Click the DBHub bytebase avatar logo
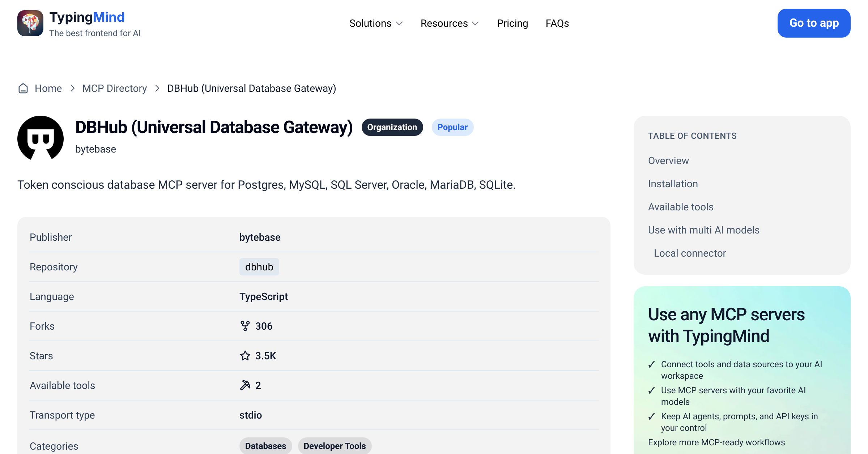This screenshot has width=868, height=454. tap(41, 138)
